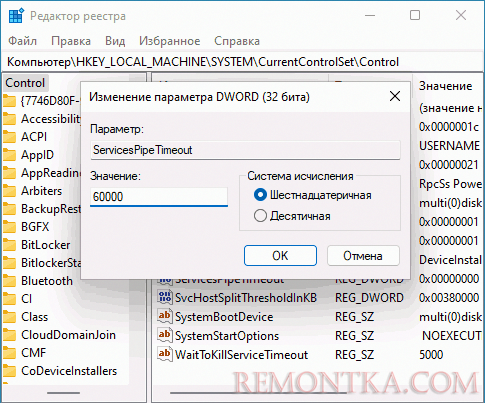
Task: Select the Arbiters key label
Action: coord(41,191)
